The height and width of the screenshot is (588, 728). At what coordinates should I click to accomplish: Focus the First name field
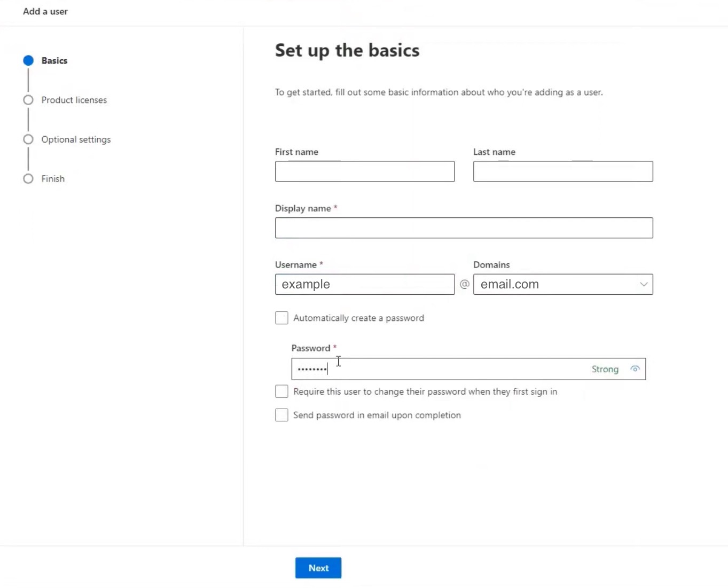coord(365,171)
